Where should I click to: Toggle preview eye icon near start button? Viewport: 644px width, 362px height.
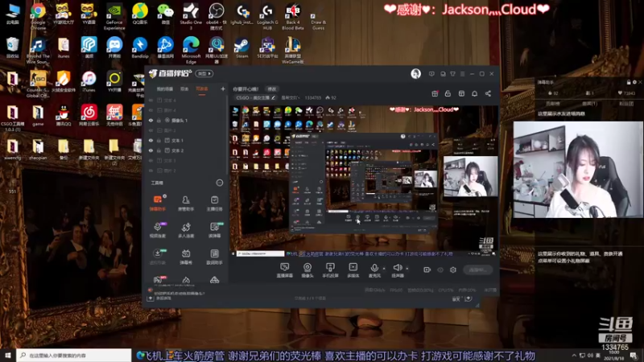pyautogui.click(x=440, y=269)
